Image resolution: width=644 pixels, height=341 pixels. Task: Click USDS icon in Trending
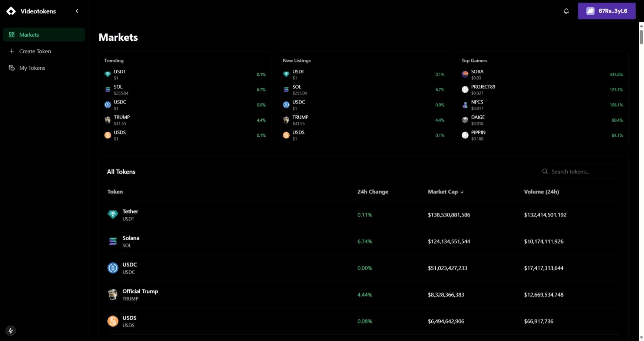coord(107,135)
